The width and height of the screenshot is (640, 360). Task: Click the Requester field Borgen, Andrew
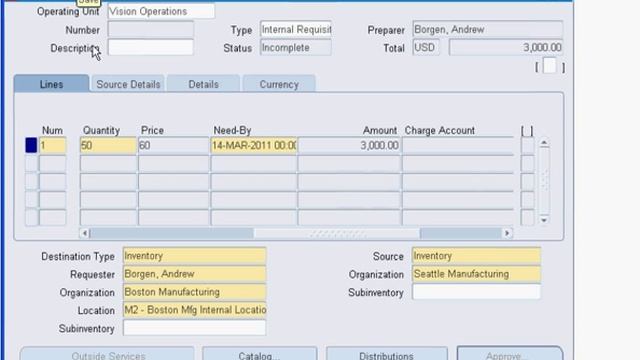(195, 274)
